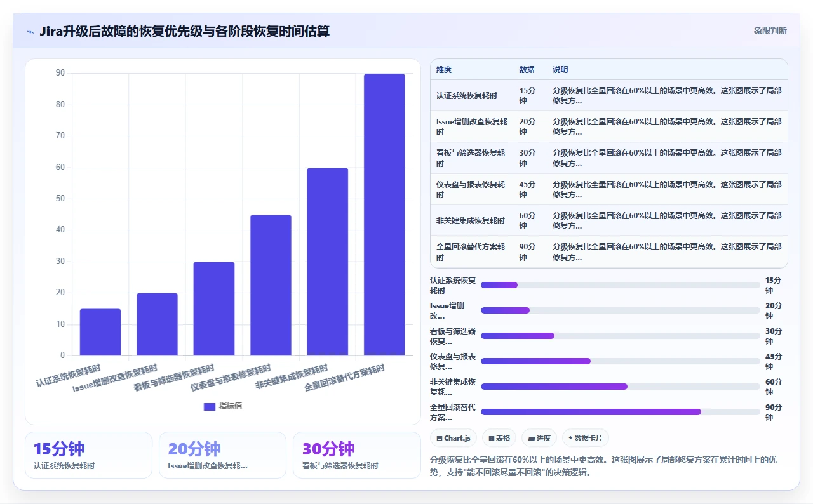The width and height of the screenshot is (813, 504).
Task: Click the Issue增删改查恢复耗时 bar in chart
Action: [x=157, y=324]
